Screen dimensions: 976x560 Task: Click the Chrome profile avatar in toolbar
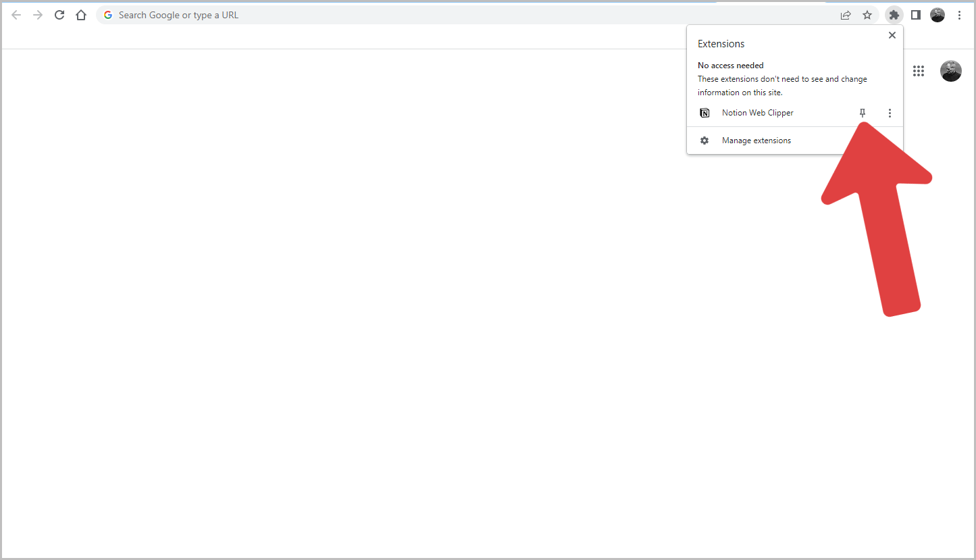click(x=938, y=14)
